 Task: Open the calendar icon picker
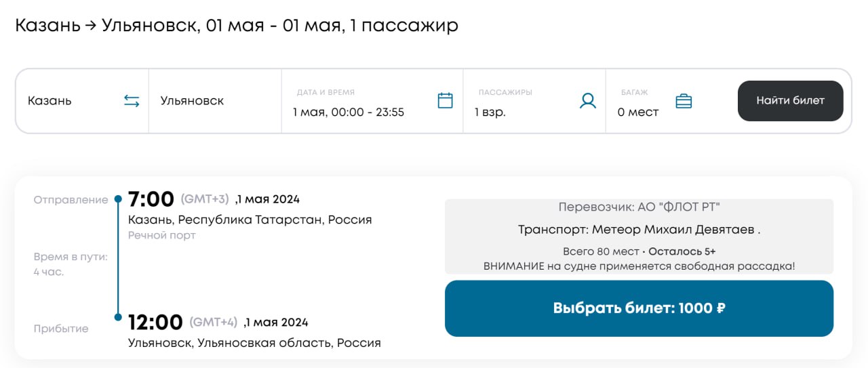point(445,100)
